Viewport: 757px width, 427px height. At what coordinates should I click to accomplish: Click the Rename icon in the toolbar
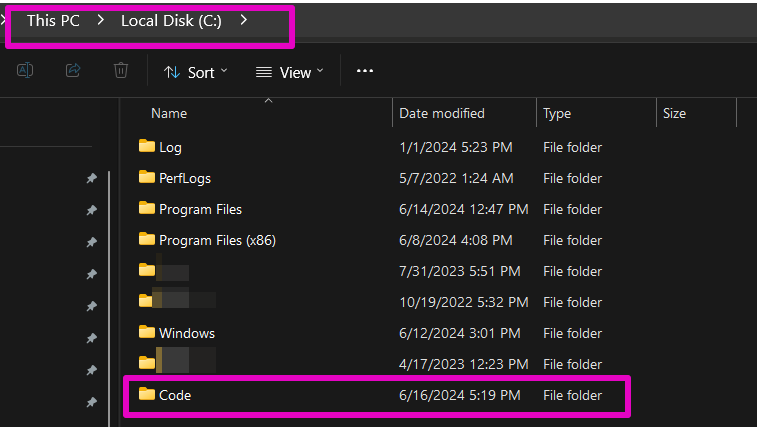(25, 71)
